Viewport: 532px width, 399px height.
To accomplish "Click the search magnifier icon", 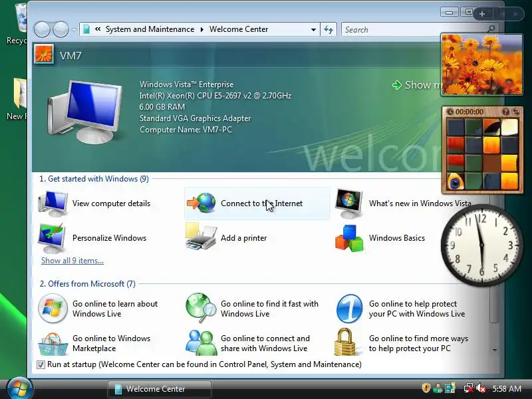I will pos(491,29).
